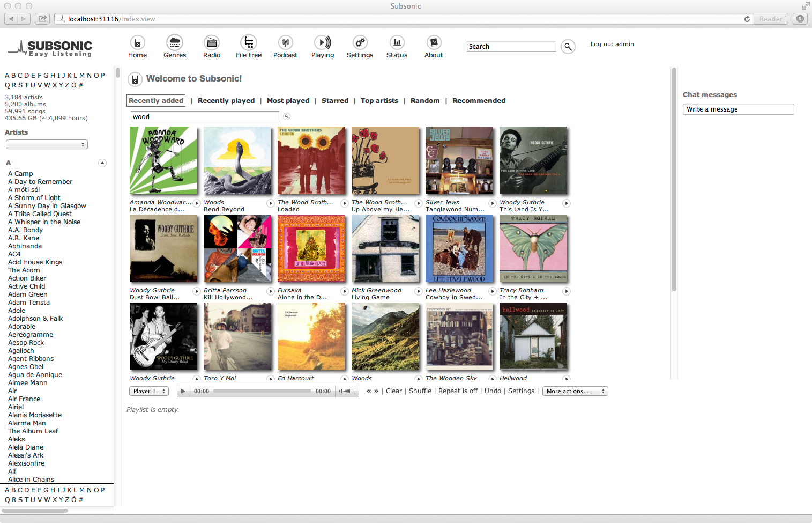Play Fursaxa Alone in the Dark via play icon

point(345,291)
